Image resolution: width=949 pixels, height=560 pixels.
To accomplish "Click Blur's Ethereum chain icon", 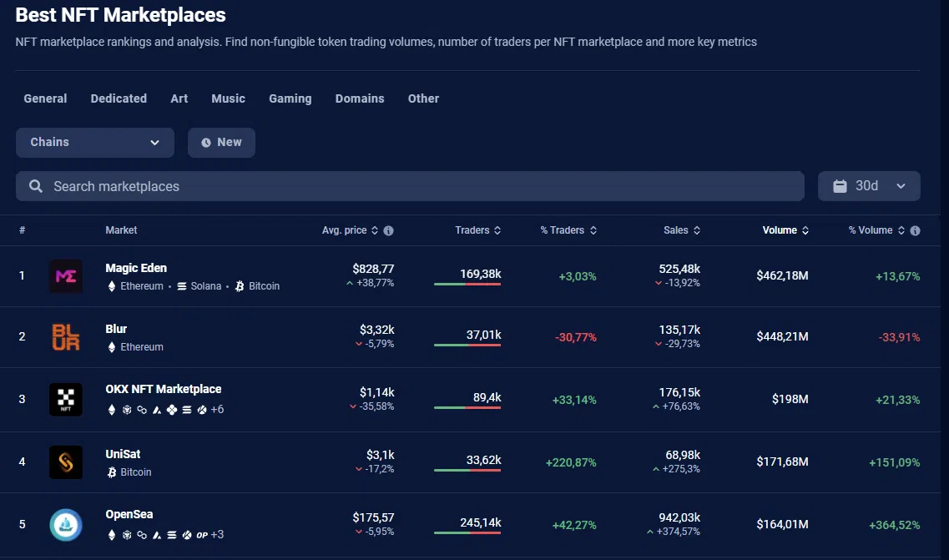I will 111,347.
